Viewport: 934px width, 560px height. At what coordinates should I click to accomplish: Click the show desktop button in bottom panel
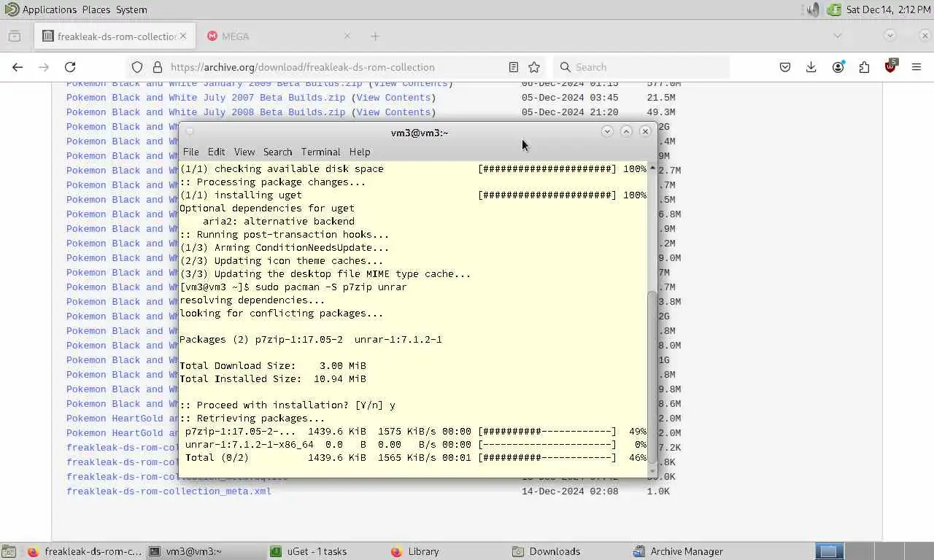9,551
